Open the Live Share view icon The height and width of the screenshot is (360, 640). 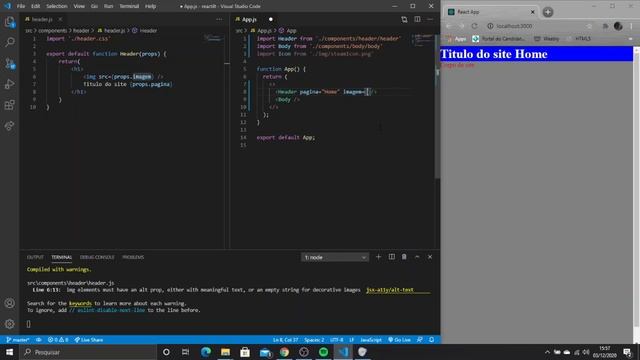pyautogui.click(x=9, y=126)
